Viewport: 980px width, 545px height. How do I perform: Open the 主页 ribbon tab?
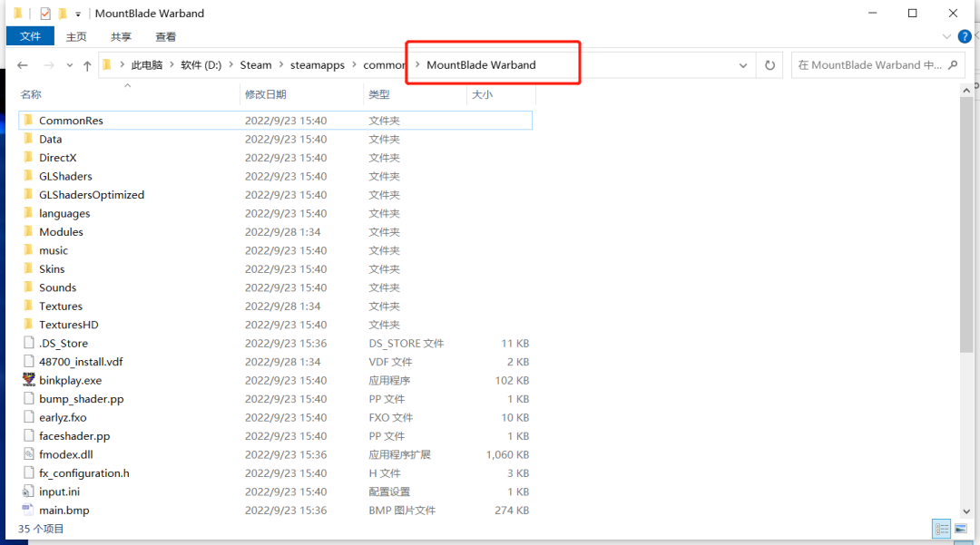[x=76, y=37]
